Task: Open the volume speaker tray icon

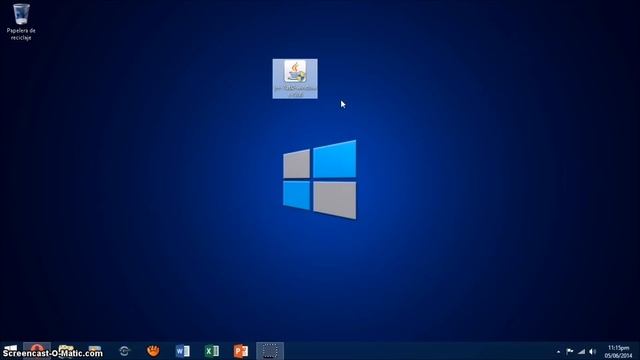Action: tap(593, 351)
